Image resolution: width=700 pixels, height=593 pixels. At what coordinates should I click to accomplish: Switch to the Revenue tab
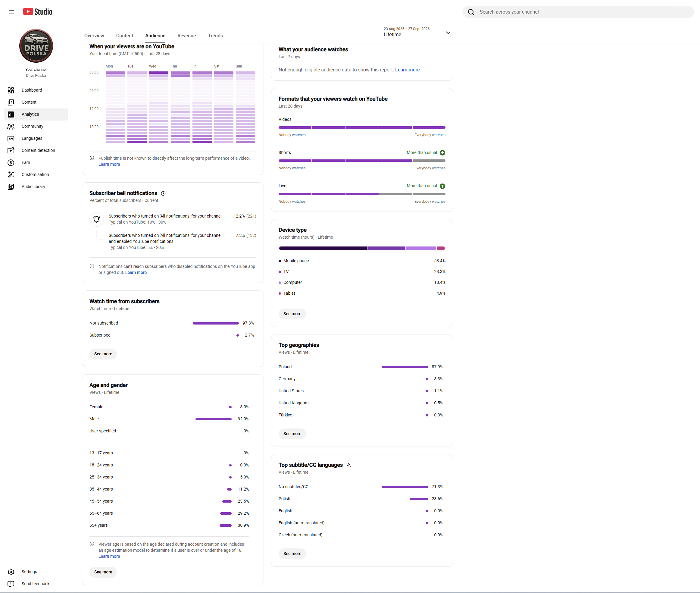186,36
